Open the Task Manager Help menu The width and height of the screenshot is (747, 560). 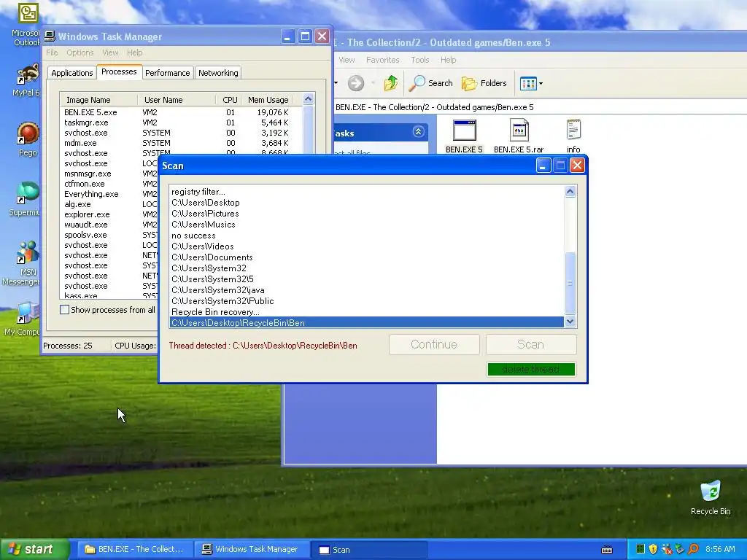(x=135, y=52)
